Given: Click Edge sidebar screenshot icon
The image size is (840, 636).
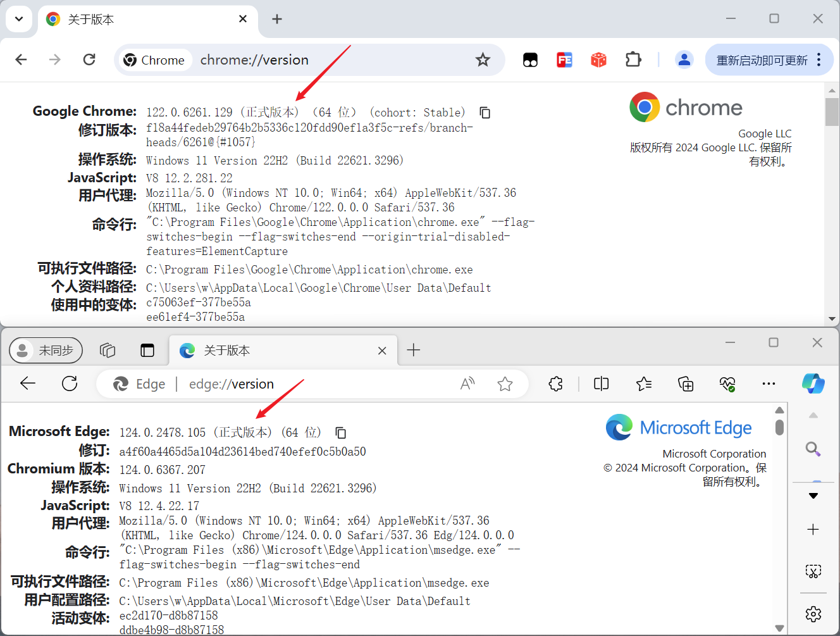Looking at the screenshot, I should (x=813, y=571).
